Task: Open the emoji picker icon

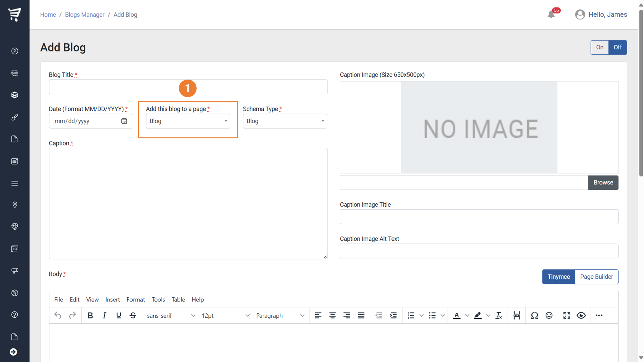Action: 549,315
